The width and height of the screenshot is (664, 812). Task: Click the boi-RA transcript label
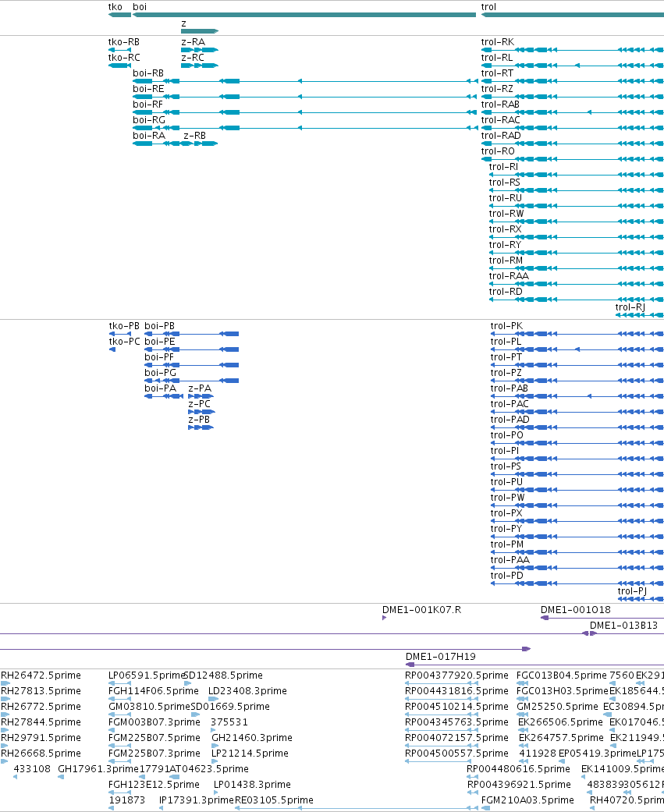[x=149, y=135]
